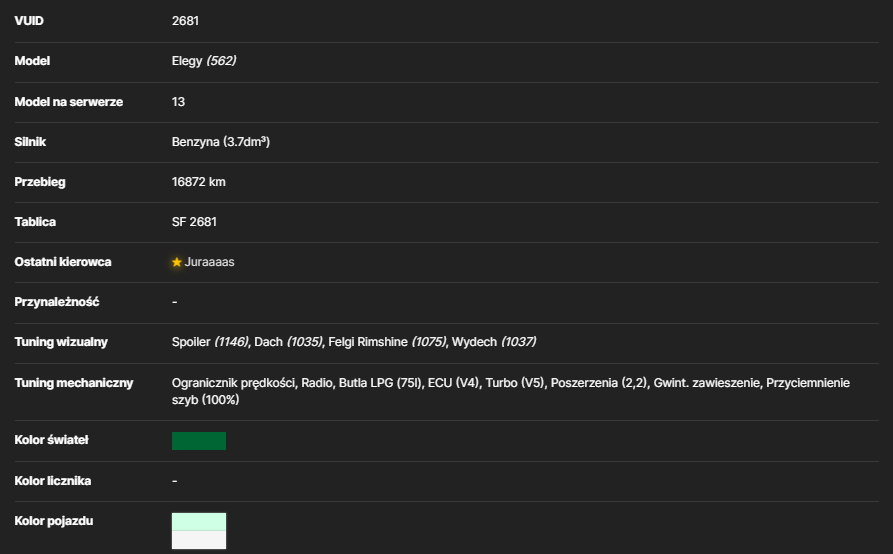The image size is (893, 554).
Task: Click the Dach (1035) tuning entry
Action: tap(288, 342)
